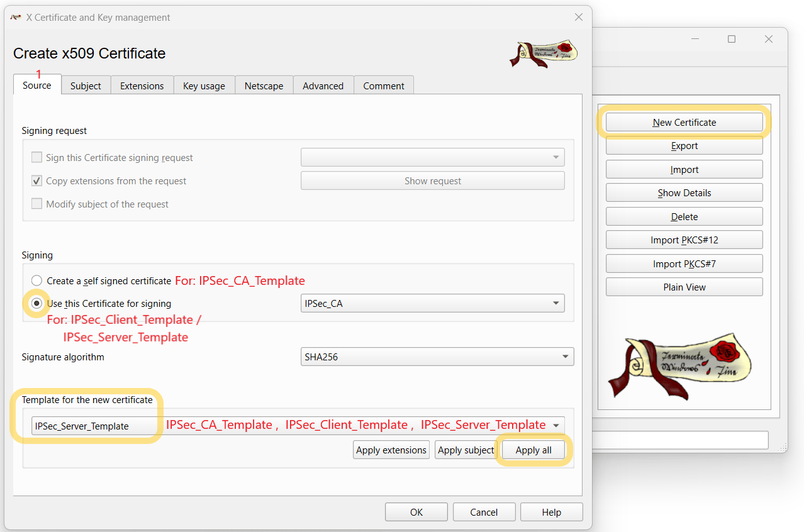Open the Key usage tab
Viewport: 804px width, 532px height.
(204, 86)
